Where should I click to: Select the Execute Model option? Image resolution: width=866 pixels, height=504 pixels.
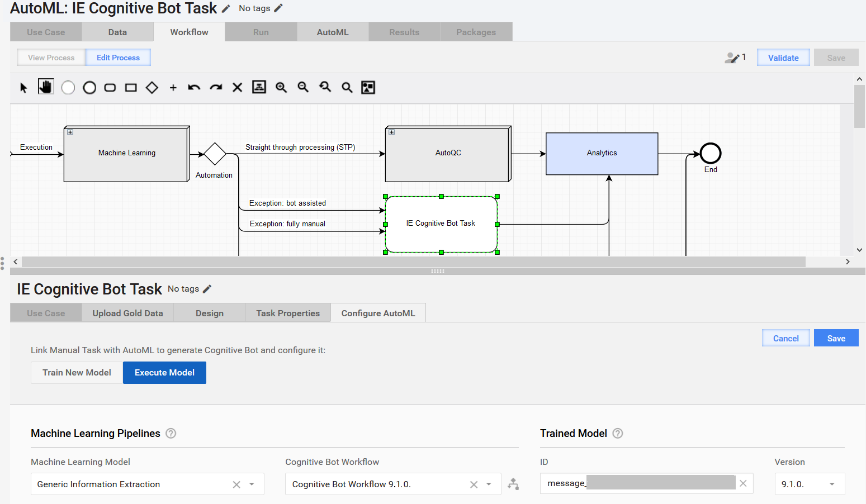164,373
